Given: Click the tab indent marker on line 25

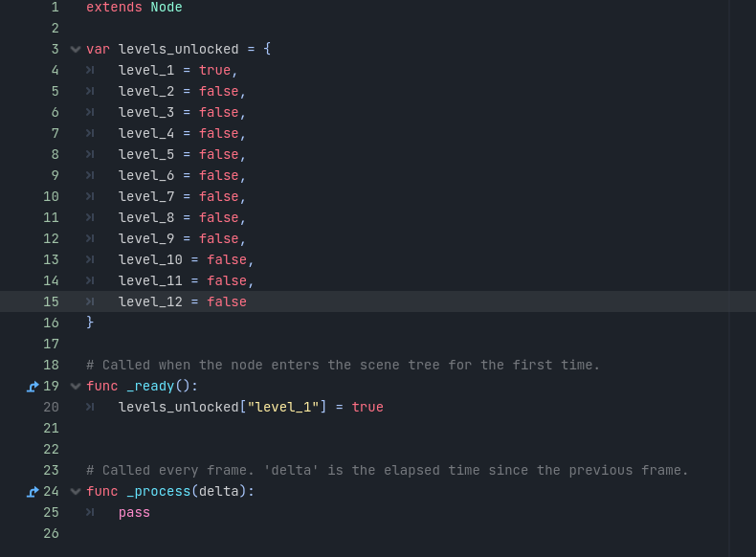Looking at the screenshot, I should tap(90, 513).
